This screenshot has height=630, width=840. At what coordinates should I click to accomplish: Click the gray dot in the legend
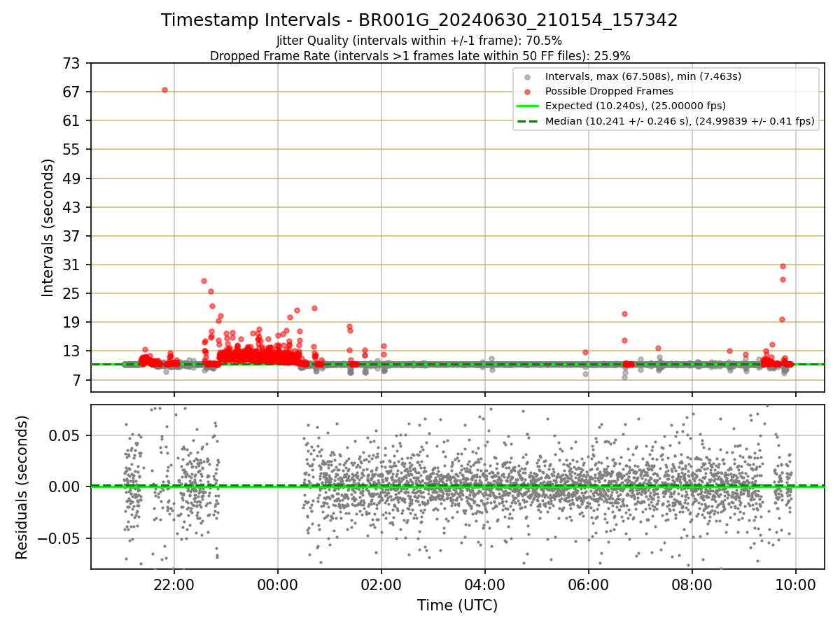click(x=528, y=77)
